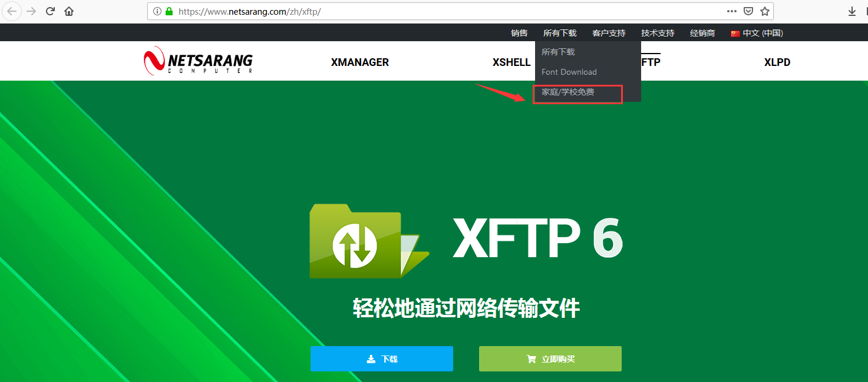Click the green padlock security icon
This screenshot has width=868, height=382.
pos(170,11)
